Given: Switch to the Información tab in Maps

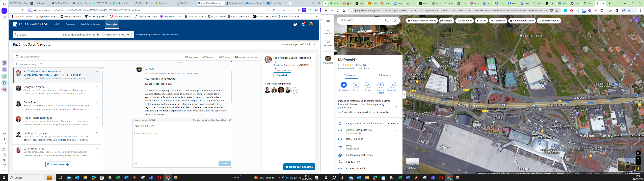Looking at the screenshot, I should 386,75.
